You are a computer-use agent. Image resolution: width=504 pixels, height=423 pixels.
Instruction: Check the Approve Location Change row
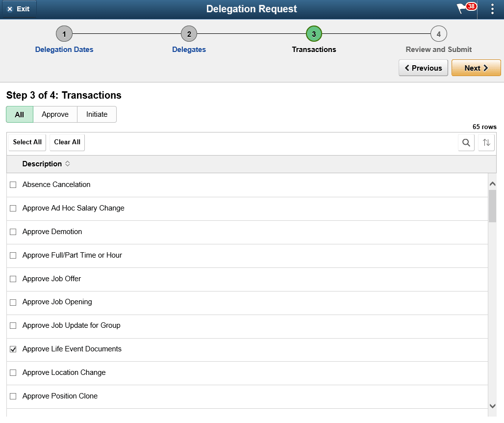13,372
